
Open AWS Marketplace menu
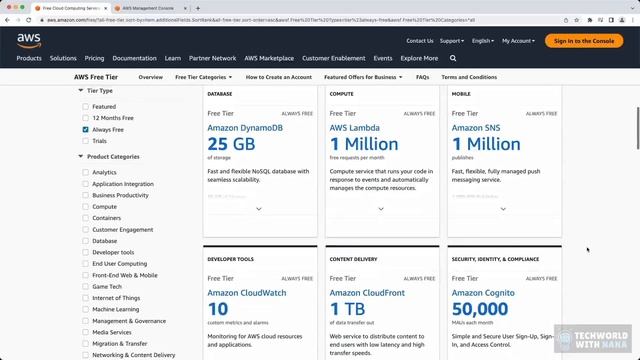269,58
